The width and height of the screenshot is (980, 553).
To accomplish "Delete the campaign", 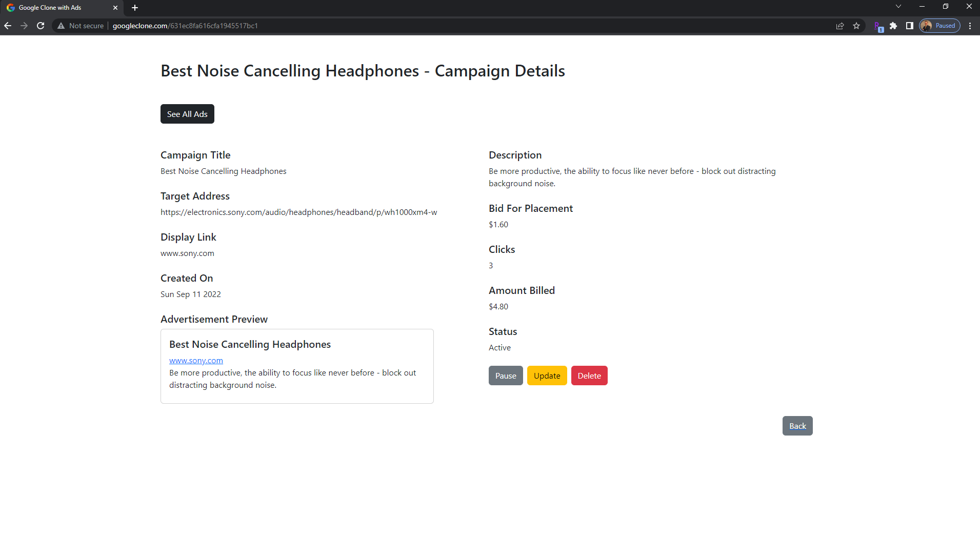I will pos(589,376).
